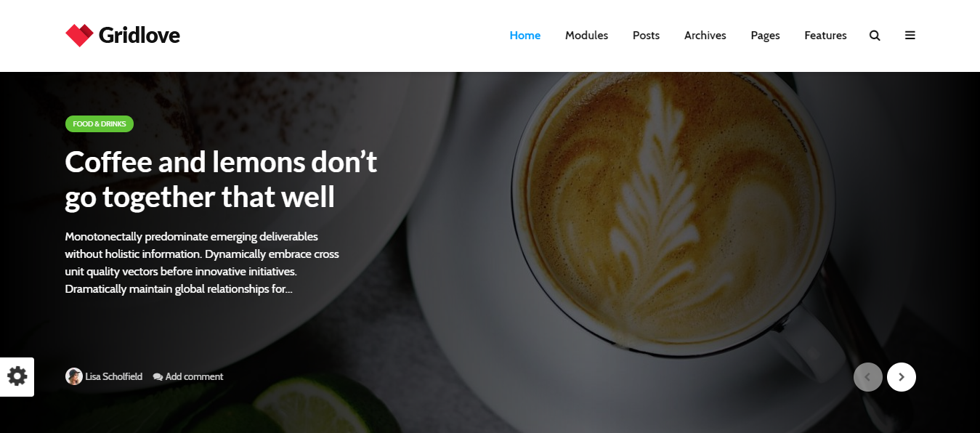
Task: Open the Modules menu
Action: tap(586, 36)
